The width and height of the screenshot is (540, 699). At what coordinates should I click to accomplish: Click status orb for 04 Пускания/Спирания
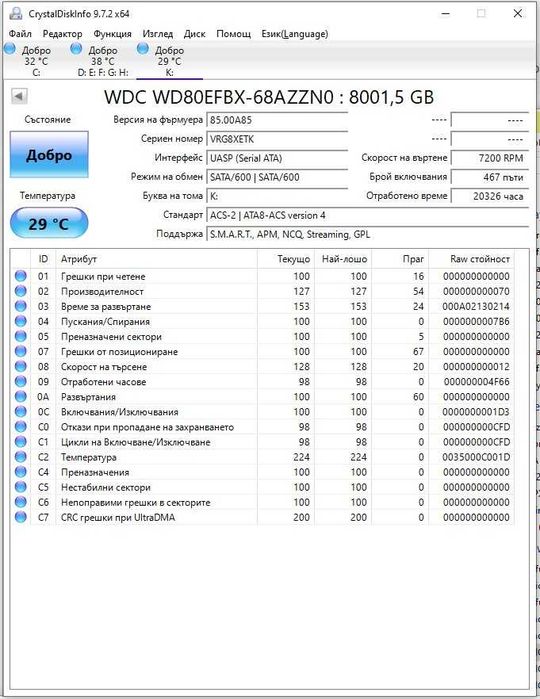tap(21, 321)
